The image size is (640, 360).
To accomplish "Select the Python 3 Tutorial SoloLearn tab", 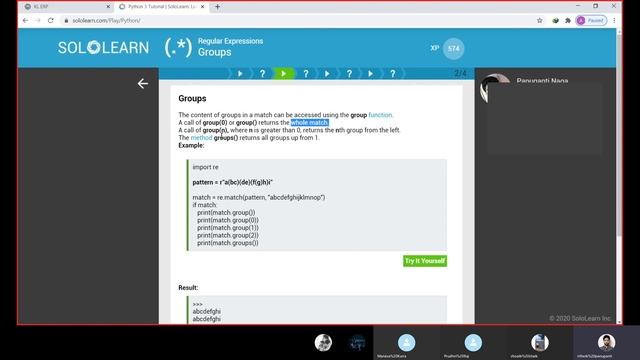I will tap(161, 7).
